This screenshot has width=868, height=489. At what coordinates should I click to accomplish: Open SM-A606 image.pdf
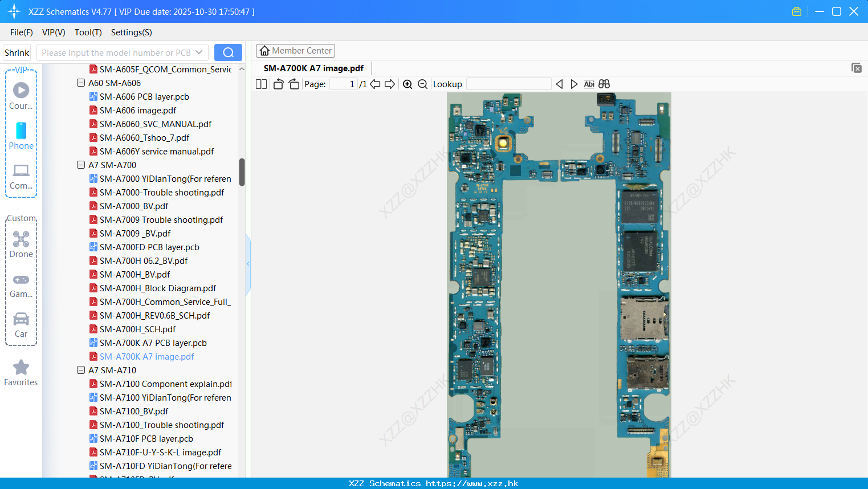(x=138, y=111)
